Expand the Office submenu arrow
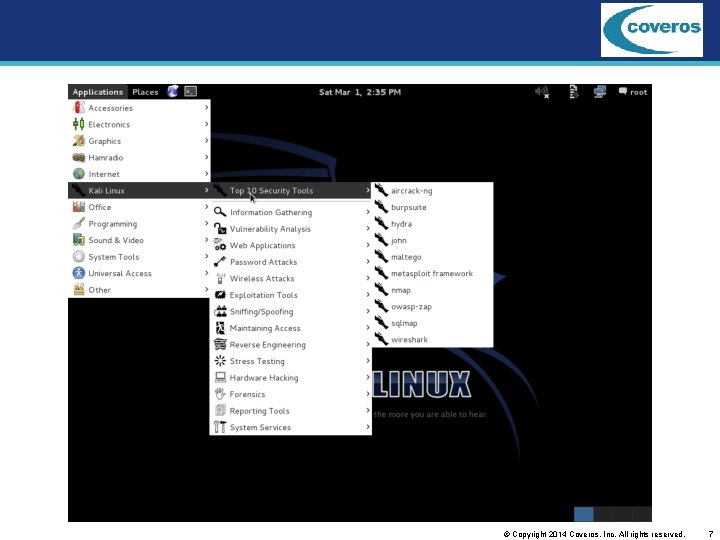720x540 pixels. coord(206,206)
